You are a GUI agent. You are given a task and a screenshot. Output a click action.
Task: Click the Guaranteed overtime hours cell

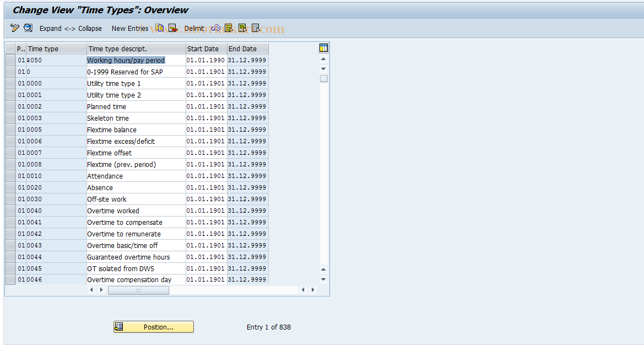(136, 257)
